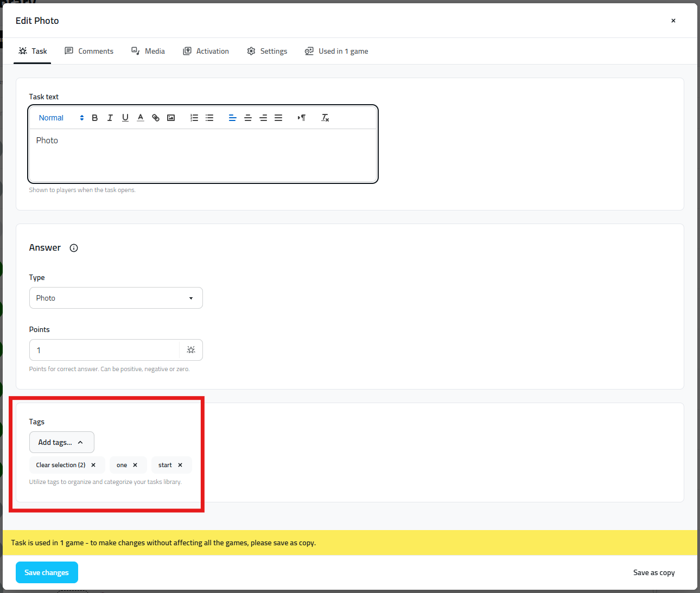Click the Points input field
Viewport: 700px width, 593px height.
tap(104, 350)
